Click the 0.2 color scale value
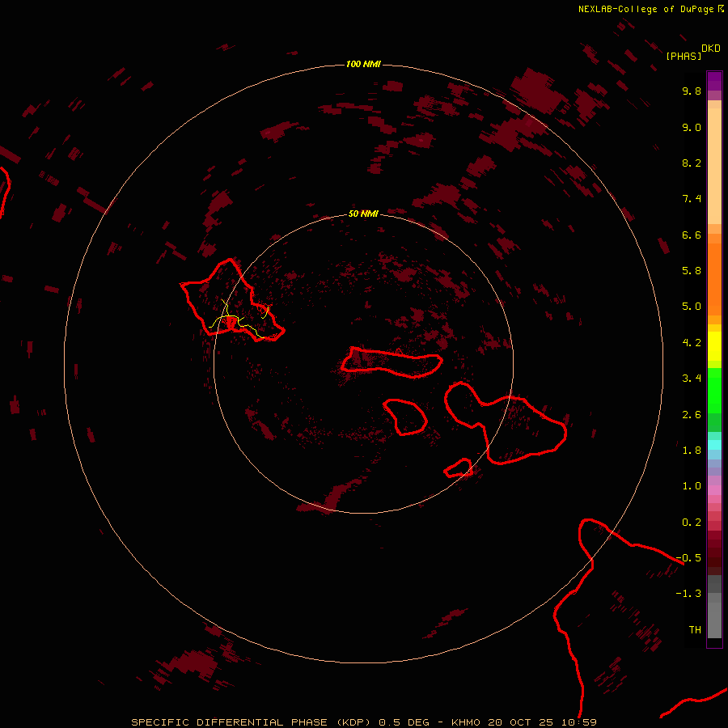 pos(692,523)
